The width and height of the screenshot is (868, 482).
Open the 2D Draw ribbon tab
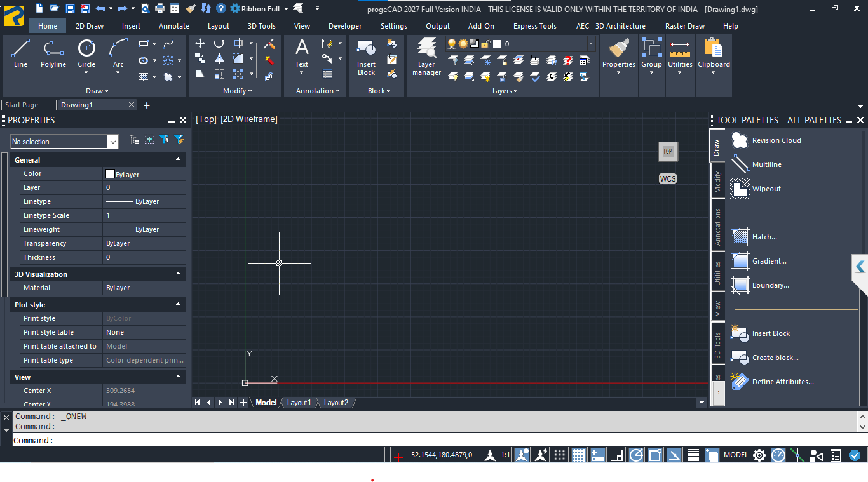click(90, 26)
